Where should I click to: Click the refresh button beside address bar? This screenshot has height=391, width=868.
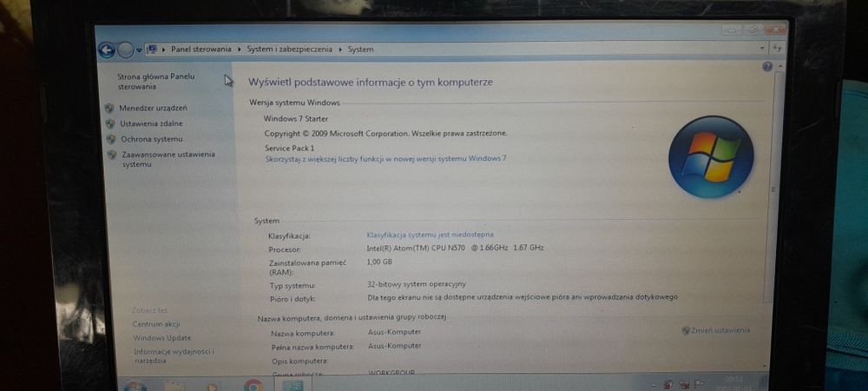point(777,48)
